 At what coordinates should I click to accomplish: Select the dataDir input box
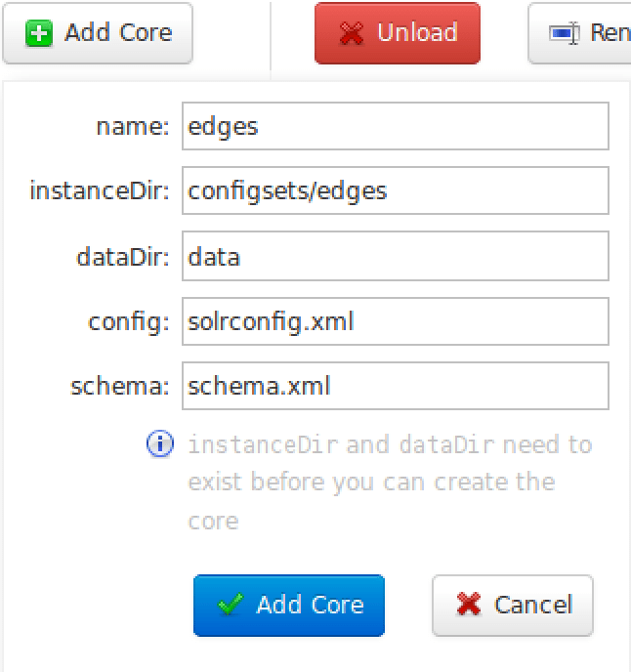(396, 256)
